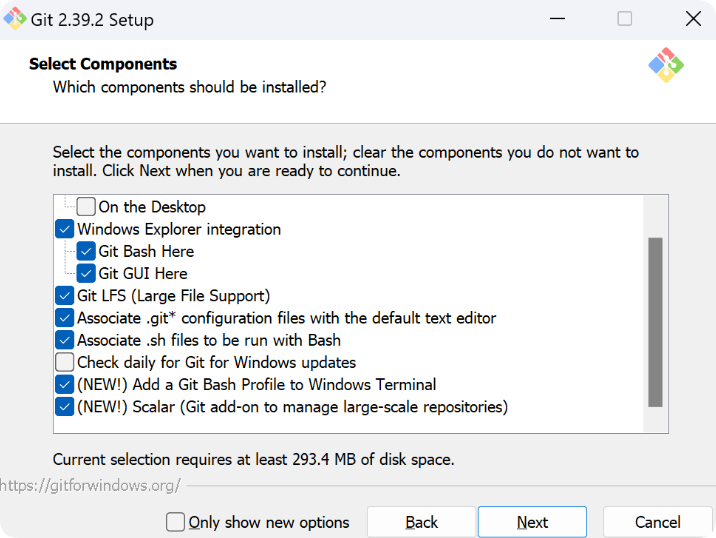Close the Git Setup window

(x=693, y=19)
